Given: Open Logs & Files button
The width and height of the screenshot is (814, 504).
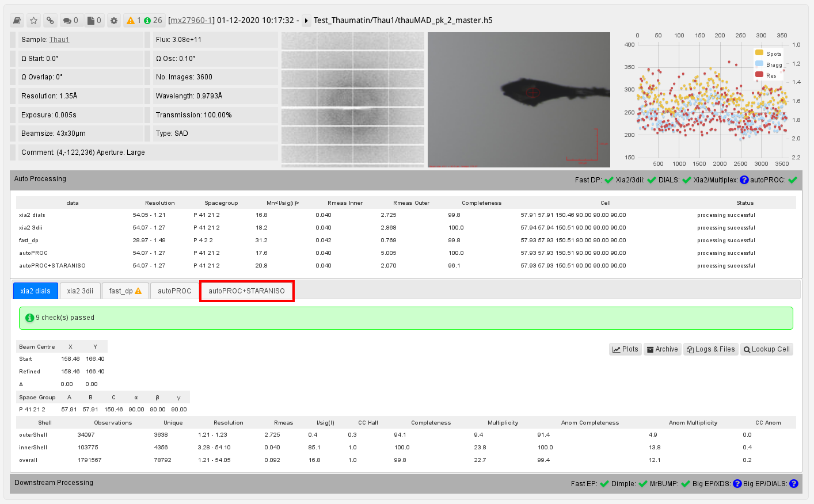Looking at the screenshot, I should click(x=711, y=349).
